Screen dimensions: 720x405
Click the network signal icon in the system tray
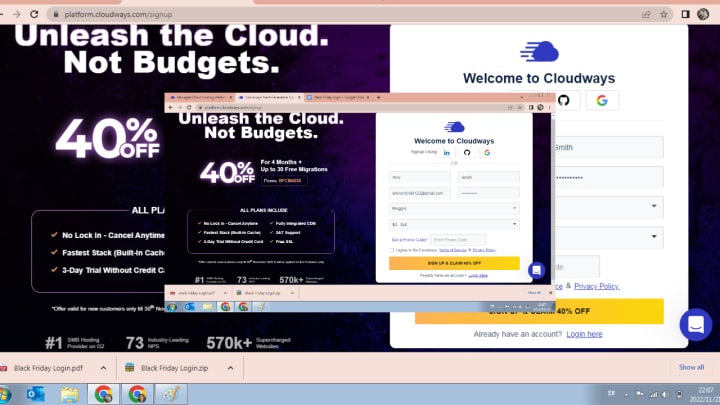click(x=652, y=394)
